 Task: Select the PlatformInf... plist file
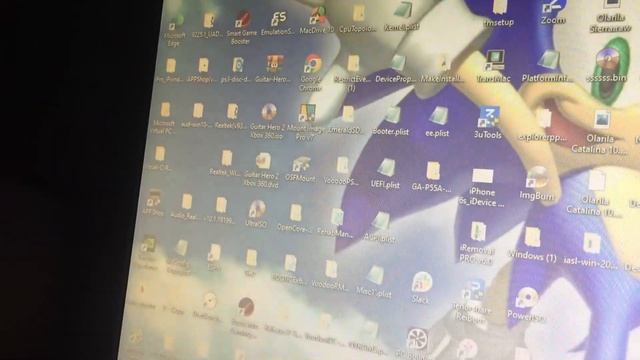(547, 67)
